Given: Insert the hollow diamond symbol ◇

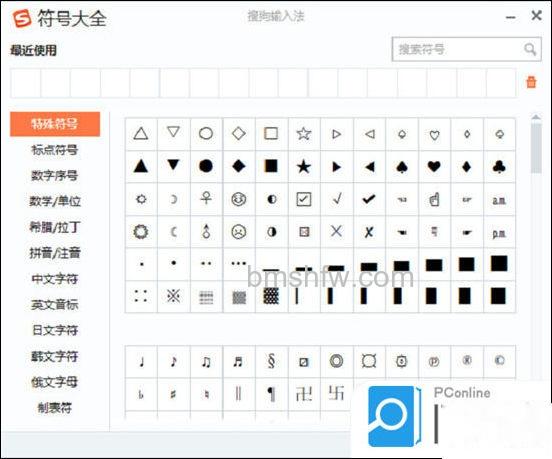Looking at the screenshot, I should coord(239,134).
